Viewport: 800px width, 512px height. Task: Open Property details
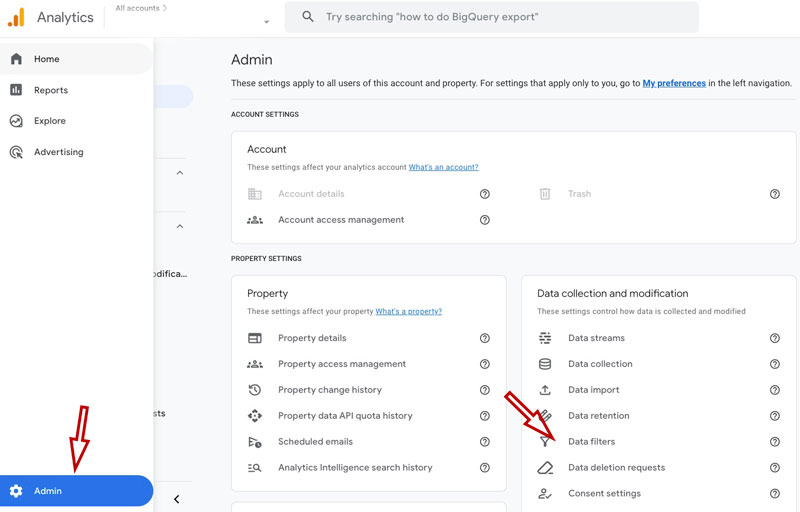(312, 338)
